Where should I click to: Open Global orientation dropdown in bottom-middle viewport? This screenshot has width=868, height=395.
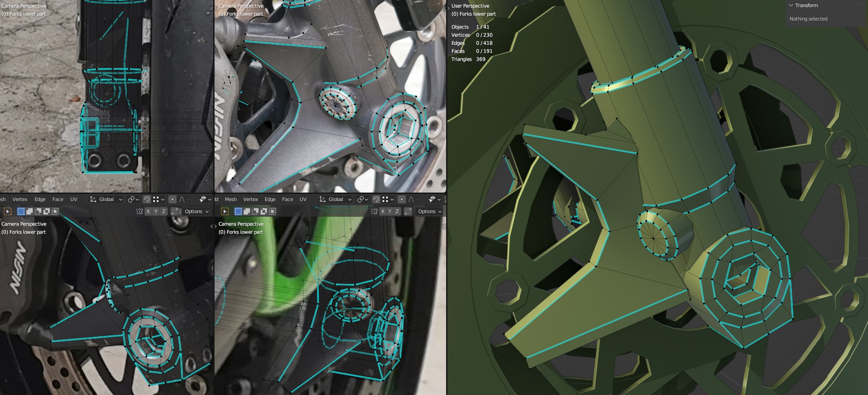(335, 199)
